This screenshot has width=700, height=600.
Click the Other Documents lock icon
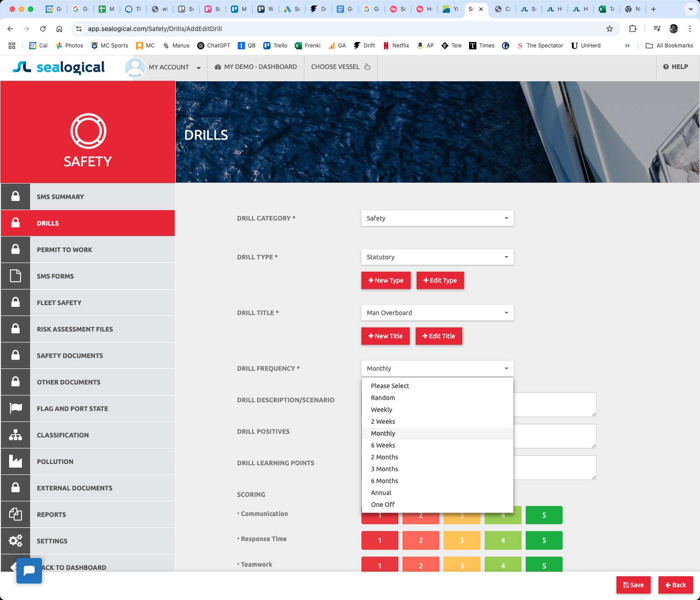(16, 382)
